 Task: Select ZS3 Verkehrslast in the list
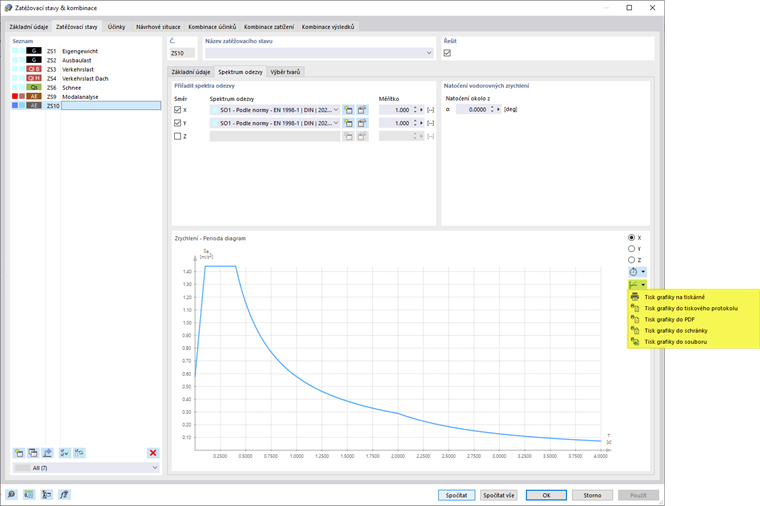point(86,69)
